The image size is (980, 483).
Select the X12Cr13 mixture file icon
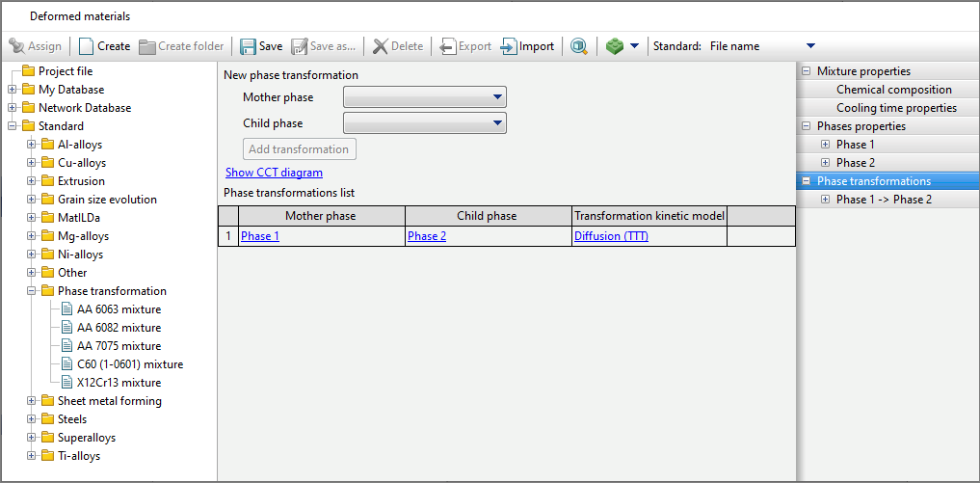coord(66,383)
